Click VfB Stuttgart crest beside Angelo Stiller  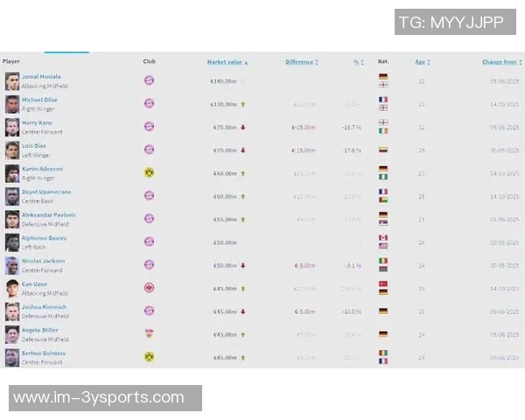point(149,333)
